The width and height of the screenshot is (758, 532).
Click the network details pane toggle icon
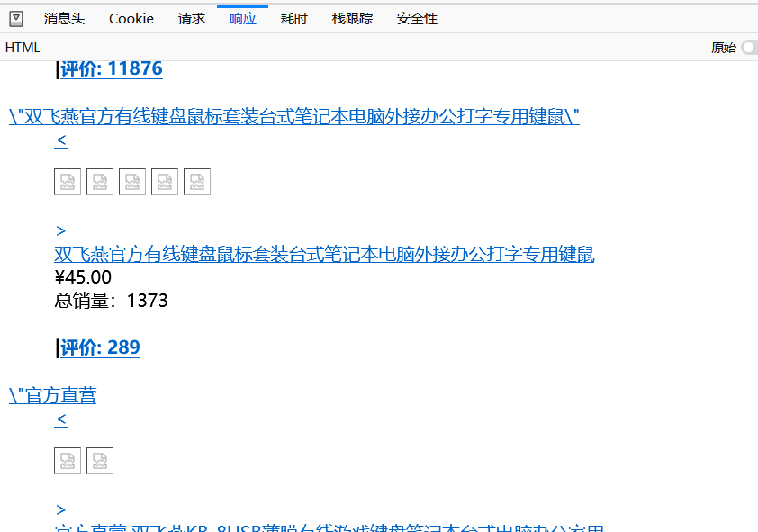tap(16, 19)
